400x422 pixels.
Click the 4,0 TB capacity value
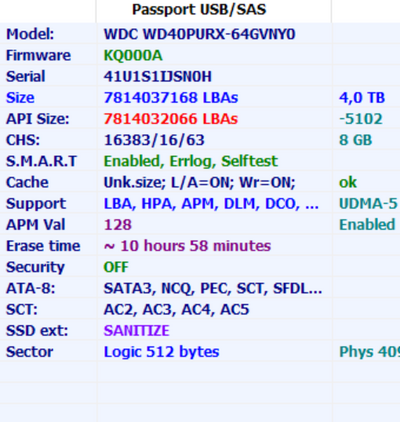[x=362, y=98]
